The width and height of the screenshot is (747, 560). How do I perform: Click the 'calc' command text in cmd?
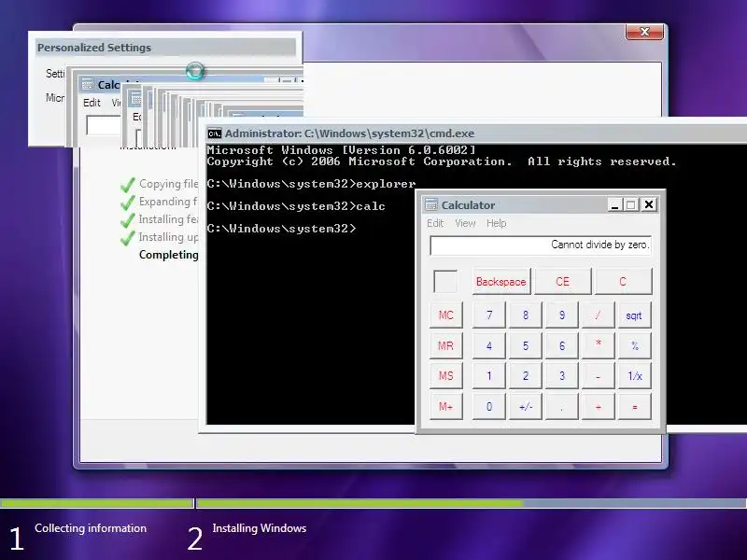point(371,206)
